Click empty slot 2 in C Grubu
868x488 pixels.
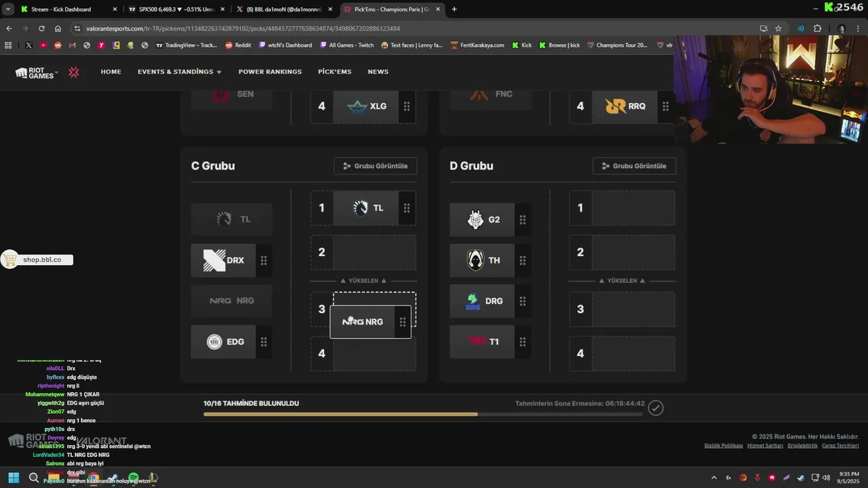[x=374, y=252]
